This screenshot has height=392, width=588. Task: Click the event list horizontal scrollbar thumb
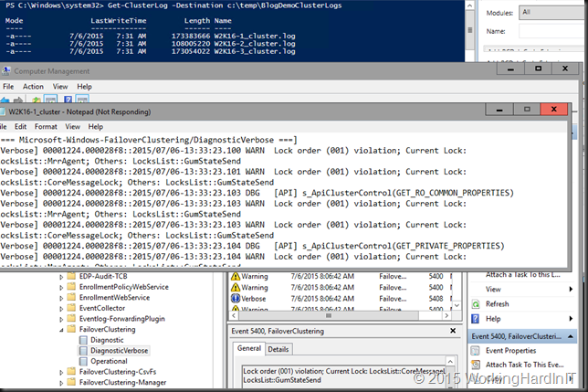[329, 316]
